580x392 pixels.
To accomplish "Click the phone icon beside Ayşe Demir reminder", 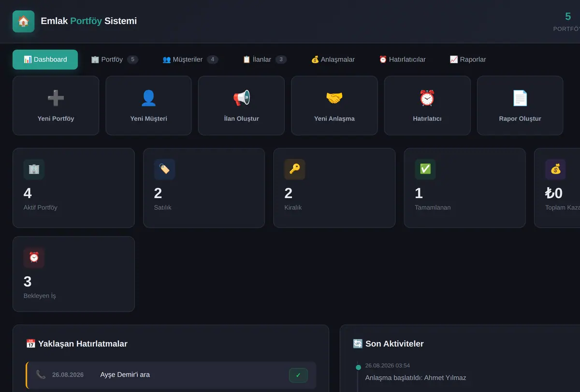I will [41, 375].
